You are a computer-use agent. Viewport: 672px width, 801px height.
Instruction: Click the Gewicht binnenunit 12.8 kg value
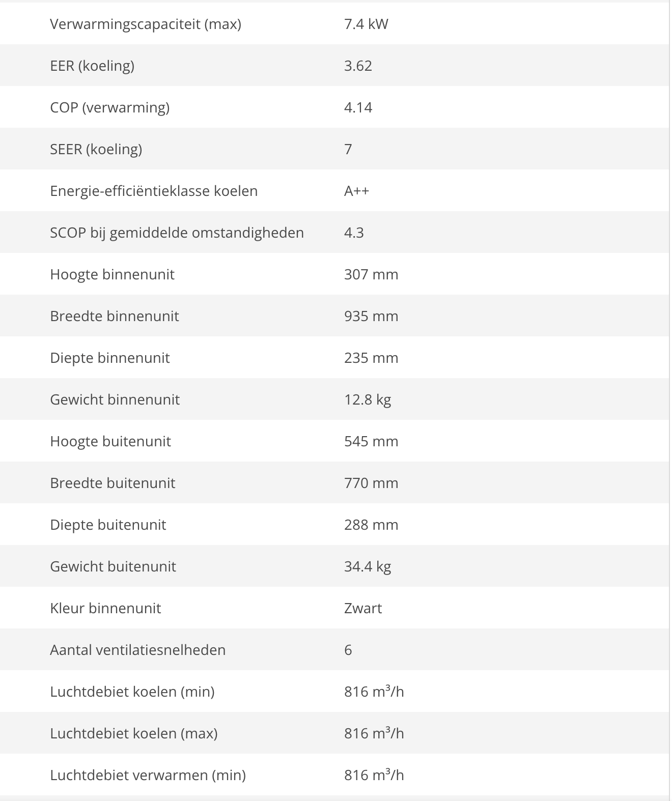(x=368, y=399)
